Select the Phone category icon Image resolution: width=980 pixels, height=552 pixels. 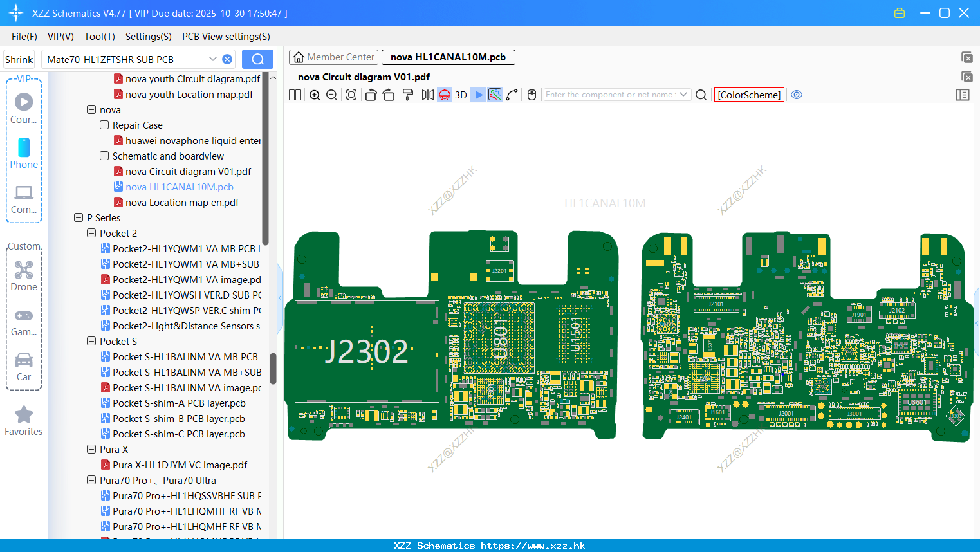coord(24,153)
